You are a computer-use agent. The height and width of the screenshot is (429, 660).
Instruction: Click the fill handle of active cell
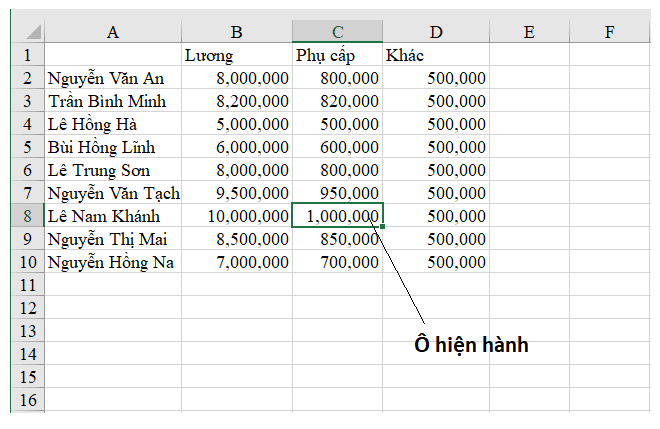(x=382, y=226)
